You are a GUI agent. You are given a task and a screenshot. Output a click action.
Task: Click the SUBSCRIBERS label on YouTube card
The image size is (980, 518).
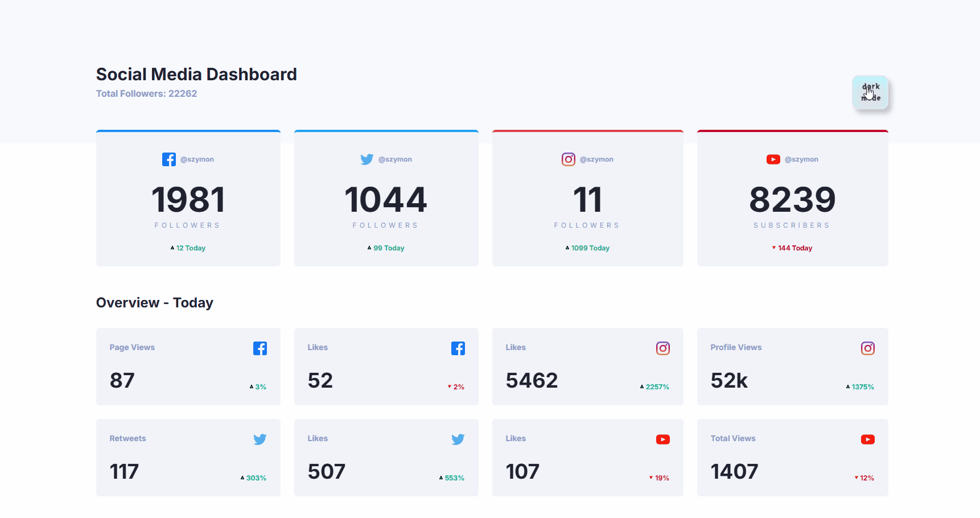792,225
